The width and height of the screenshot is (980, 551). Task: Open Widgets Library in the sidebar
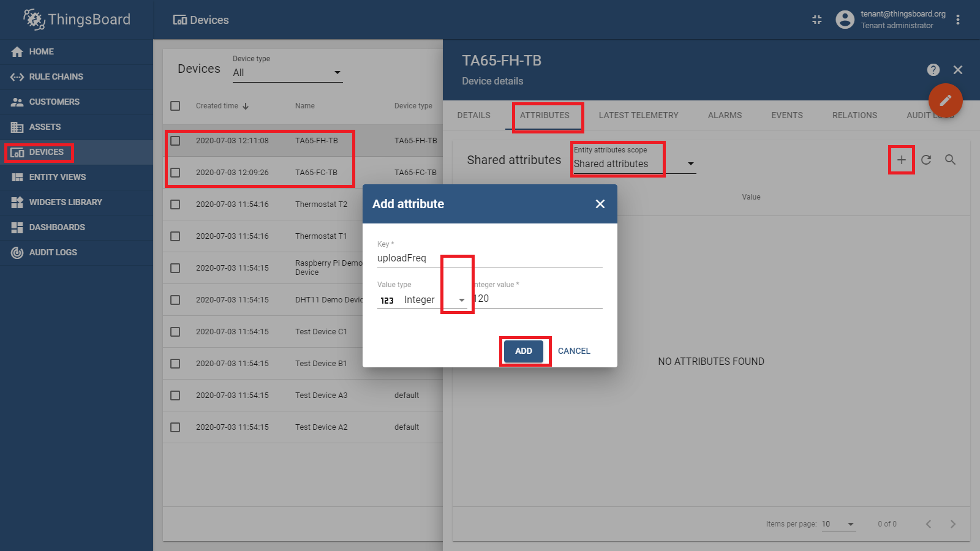click(76, 202)
